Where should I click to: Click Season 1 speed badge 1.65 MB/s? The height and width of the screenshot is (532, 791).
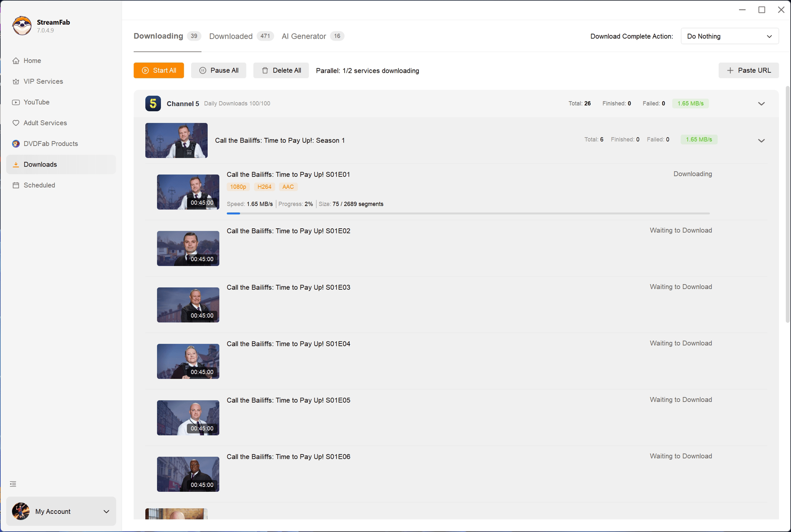coord(699,140)
